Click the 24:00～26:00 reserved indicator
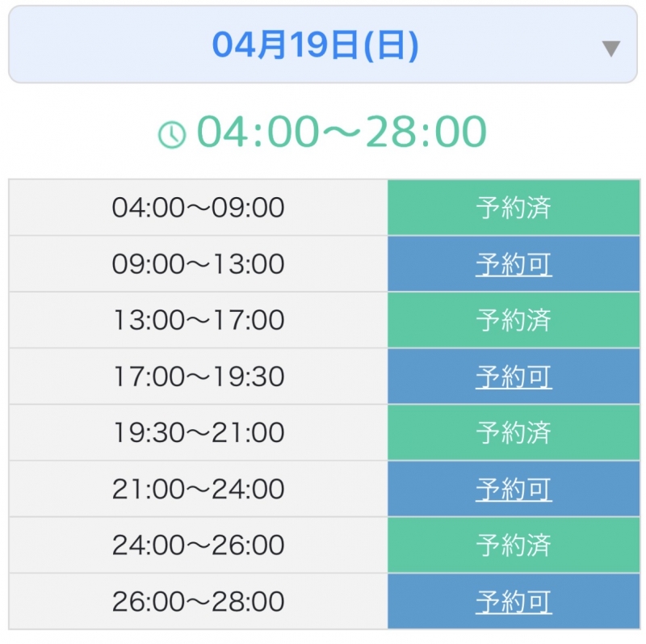646x644 pixels. click(514, 545)
